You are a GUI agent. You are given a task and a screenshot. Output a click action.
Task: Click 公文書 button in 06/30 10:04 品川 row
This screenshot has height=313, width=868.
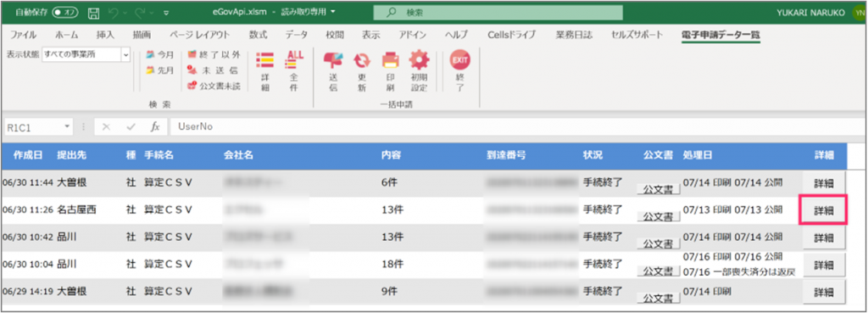pos(658,271)
